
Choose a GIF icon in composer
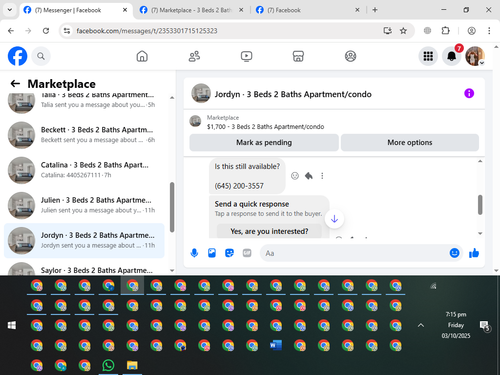click(x=247, y=253)
